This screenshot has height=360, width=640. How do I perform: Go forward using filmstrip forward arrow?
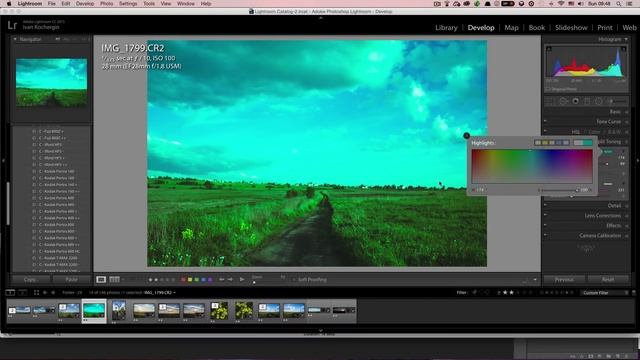(x=53, y=293)
